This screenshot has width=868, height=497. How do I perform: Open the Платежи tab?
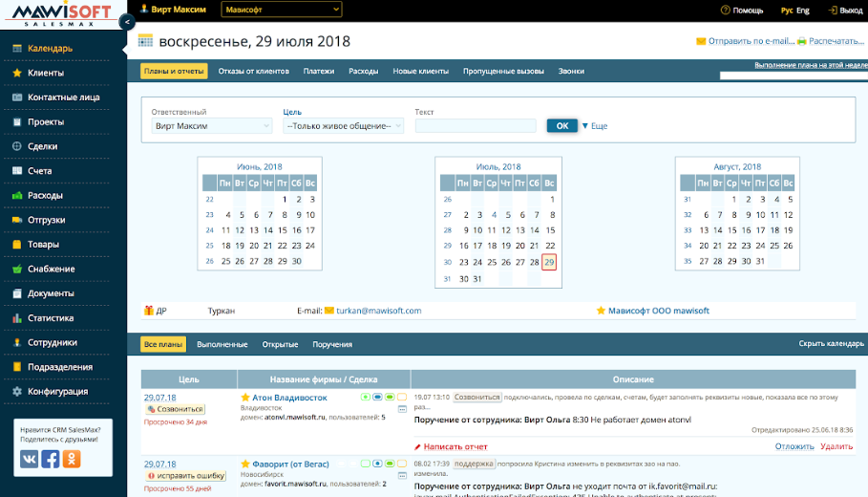pos(319,71)
